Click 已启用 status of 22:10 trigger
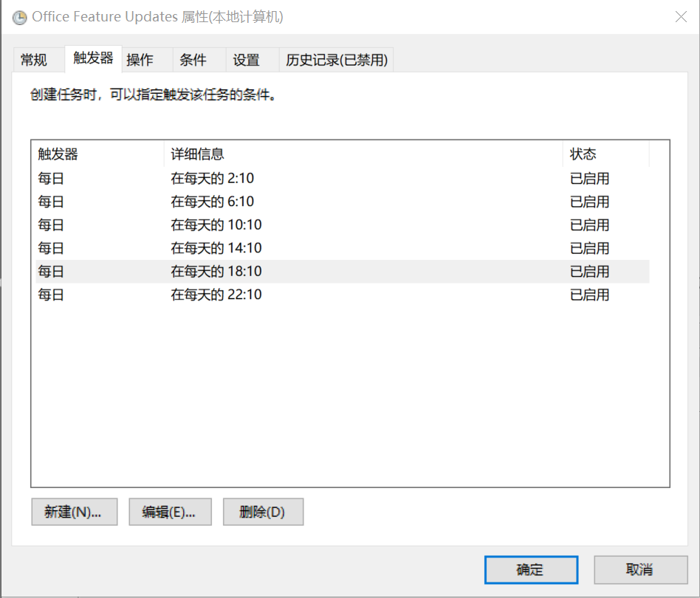The height and width of the screenshot is (598, 700). click(589, 295)
